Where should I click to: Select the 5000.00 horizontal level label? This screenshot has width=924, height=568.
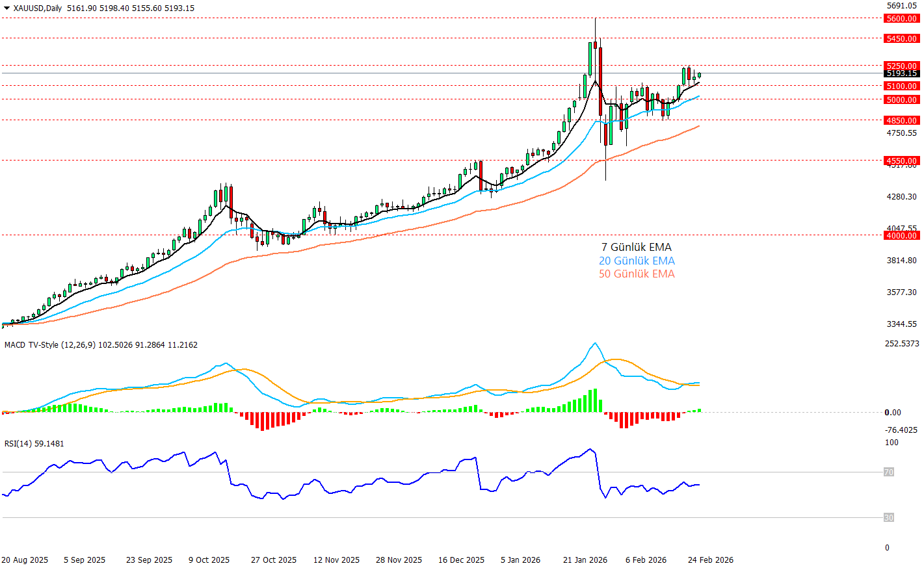(x=901, y=100)
